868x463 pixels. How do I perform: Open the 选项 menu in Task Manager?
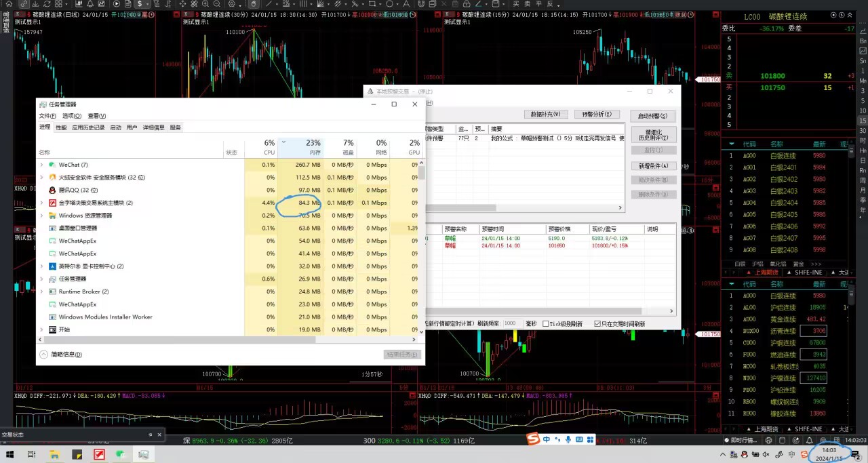[x=73, y=116]
